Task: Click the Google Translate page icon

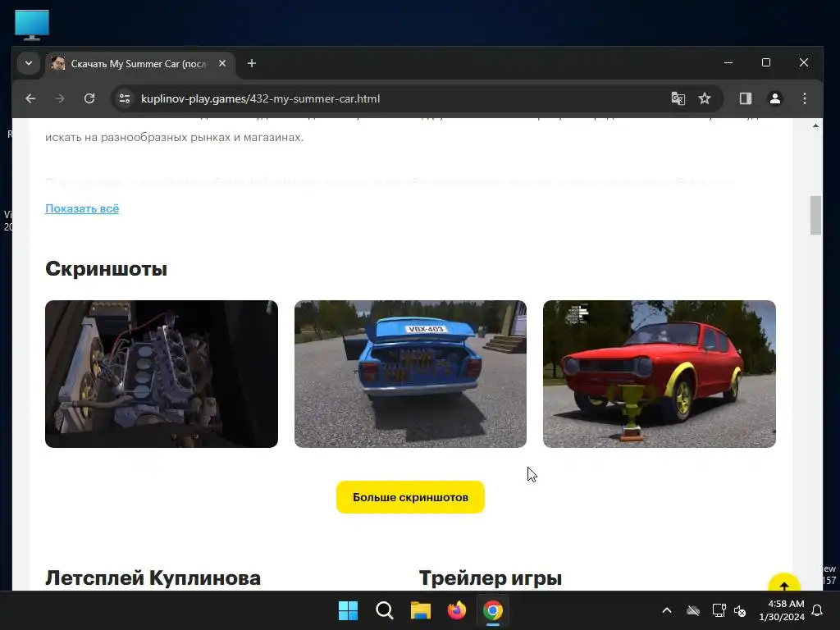Action: click(x=678, y=98)
